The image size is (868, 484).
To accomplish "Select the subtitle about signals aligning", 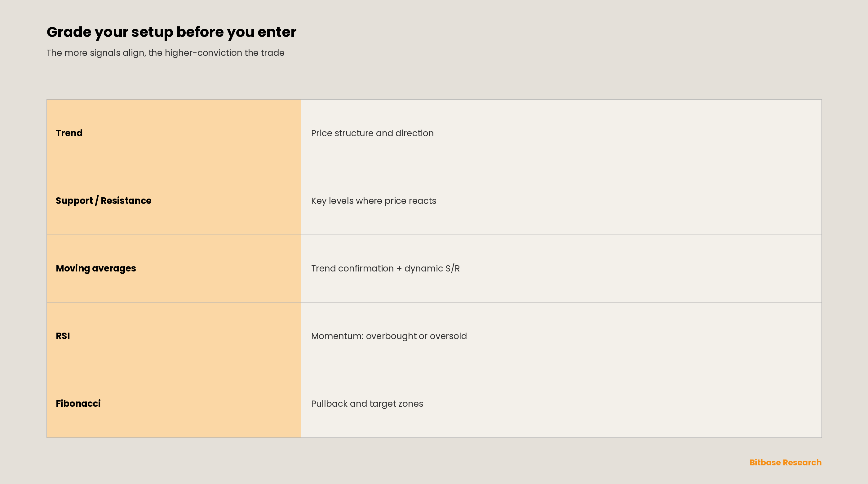I will [x=166, y=53].
